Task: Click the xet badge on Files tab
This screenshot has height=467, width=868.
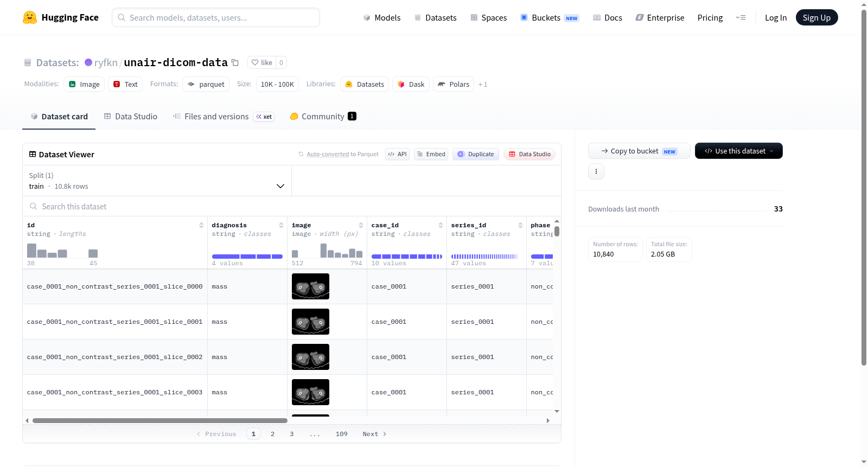Action: (x=264, y=117)
